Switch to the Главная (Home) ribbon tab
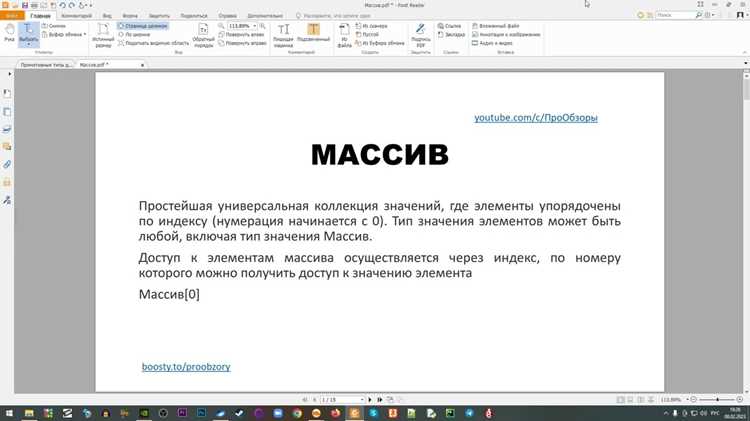This screenshot has height=421, width=750. pos(40,16)
